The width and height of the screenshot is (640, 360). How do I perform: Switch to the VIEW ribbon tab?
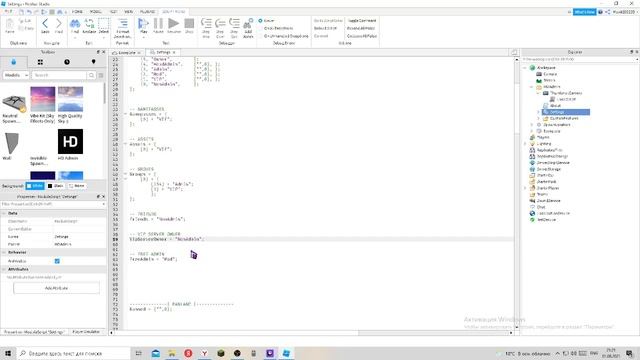point(129,12)
